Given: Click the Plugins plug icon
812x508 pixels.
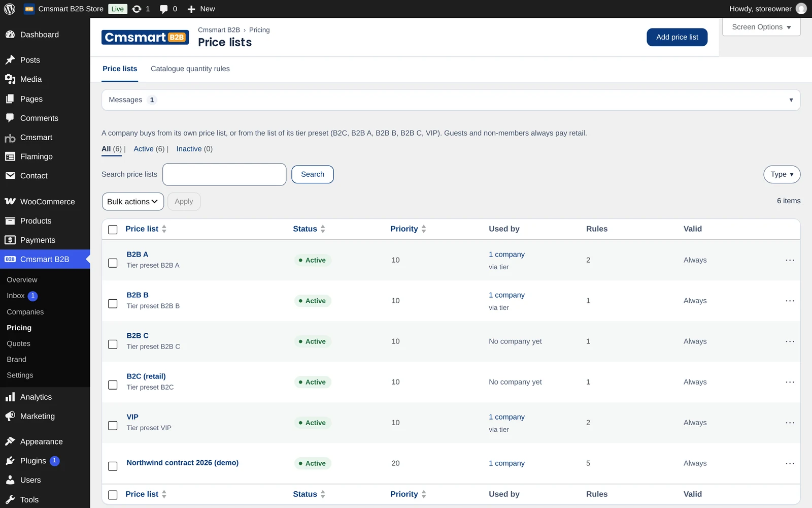Looking at the screenshot, I should pos(10,461).
